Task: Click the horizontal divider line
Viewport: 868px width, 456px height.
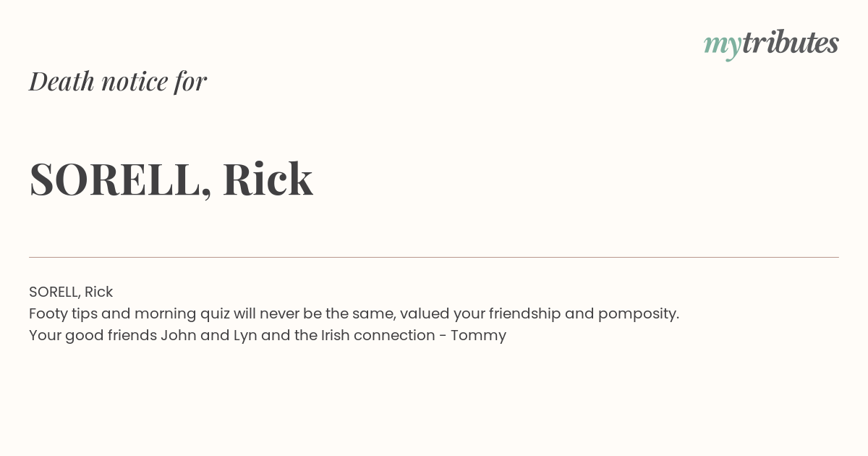Action: [434, 257]
